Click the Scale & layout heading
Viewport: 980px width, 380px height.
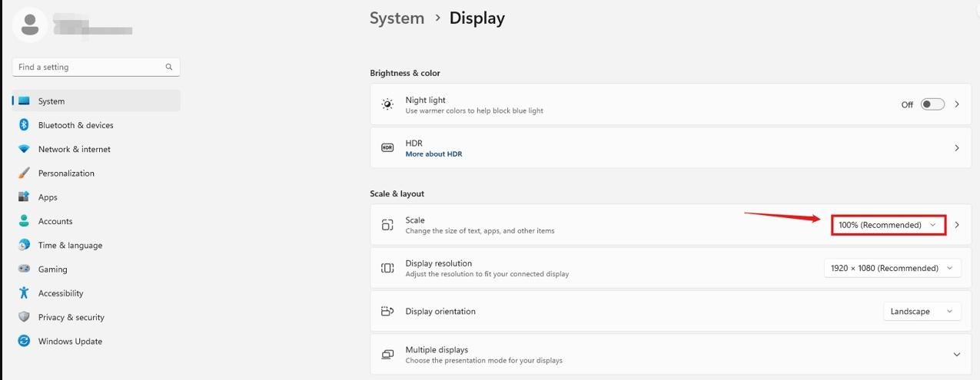pyautogui.click(x=397, y=193)
